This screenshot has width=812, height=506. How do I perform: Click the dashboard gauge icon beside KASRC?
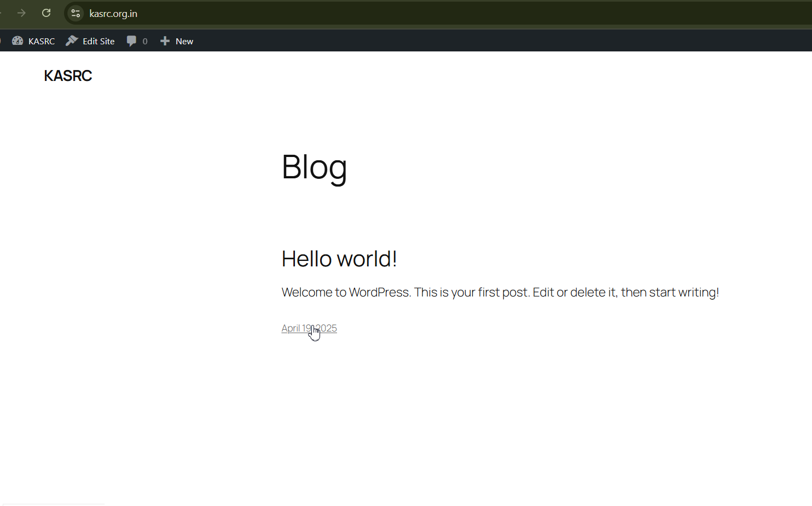point(18,41)
